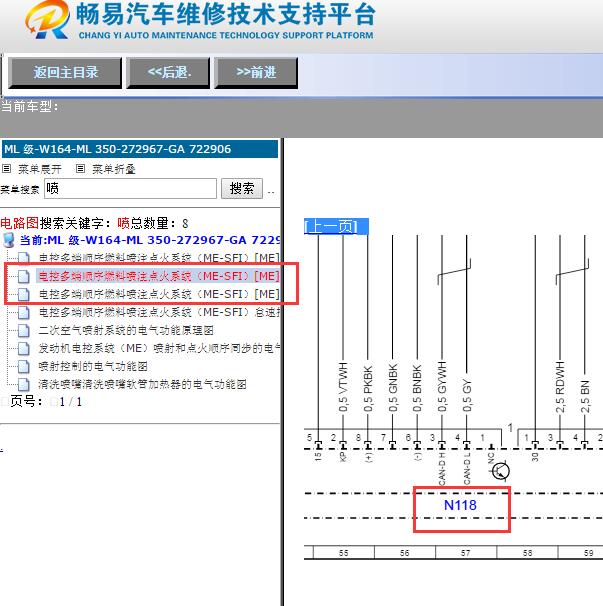Image resolution: width=603 pixels, height=606 pixels.
Task: Open 喷射控制的电气功能图
Action: (x=93, y=366)
